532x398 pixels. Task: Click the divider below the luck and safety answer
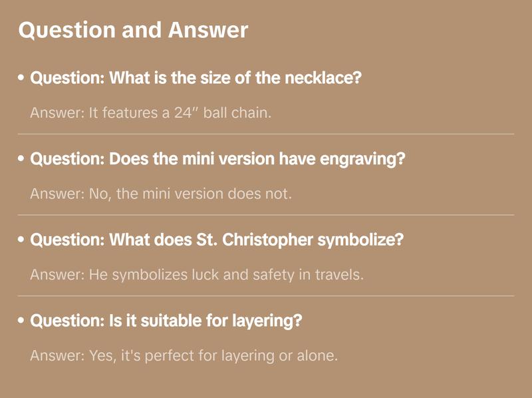click(266, 296)
